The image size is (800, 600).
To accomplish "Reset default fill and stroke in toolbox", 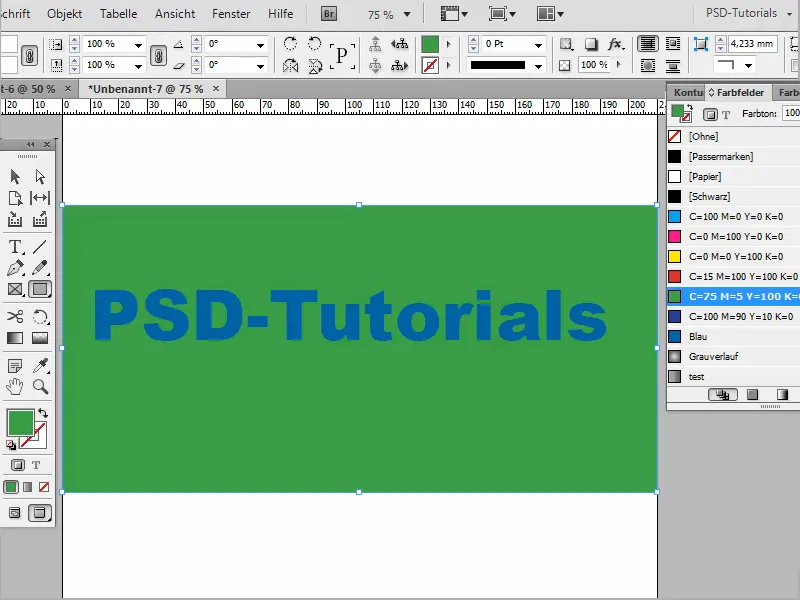I will click(11, 445).
